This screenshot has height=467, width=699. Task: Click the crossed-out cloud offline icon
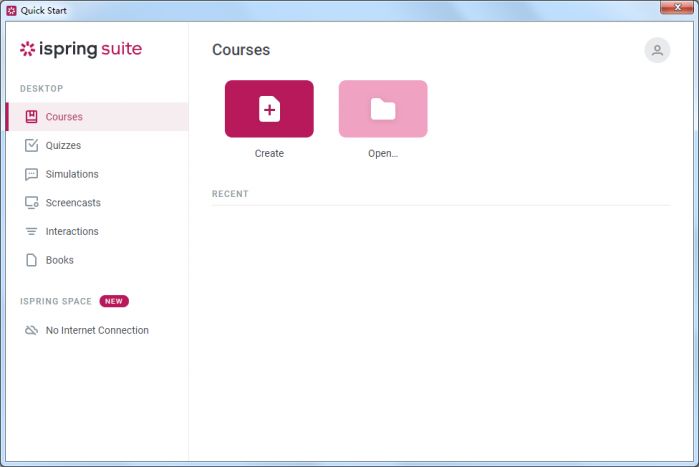[31, 330]
